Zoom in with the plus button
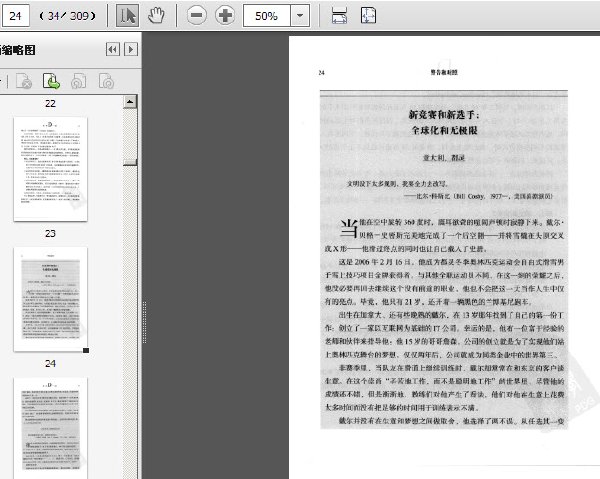Screen dimensions: 600x479 click(x=225, y=16)
